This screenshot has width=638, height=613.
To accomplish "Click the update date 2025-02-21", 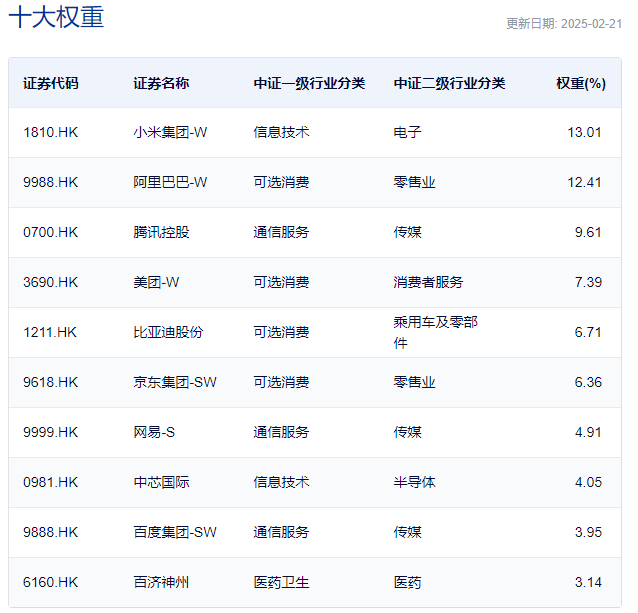I will [591, 24].
